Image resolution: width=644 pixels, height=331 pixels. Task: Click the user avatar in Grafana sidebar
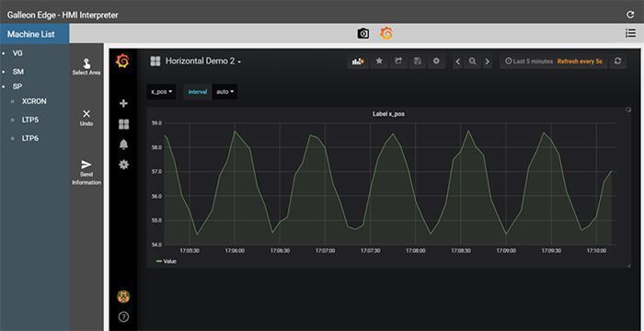pos(123,296)
